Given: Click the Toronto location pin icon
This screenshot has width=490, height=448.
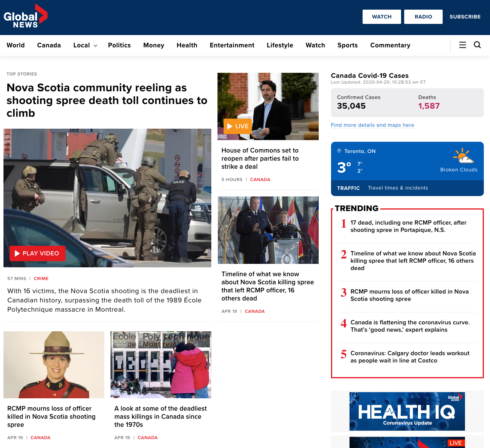Looking at the screenshot, I should tap(339, 151).
